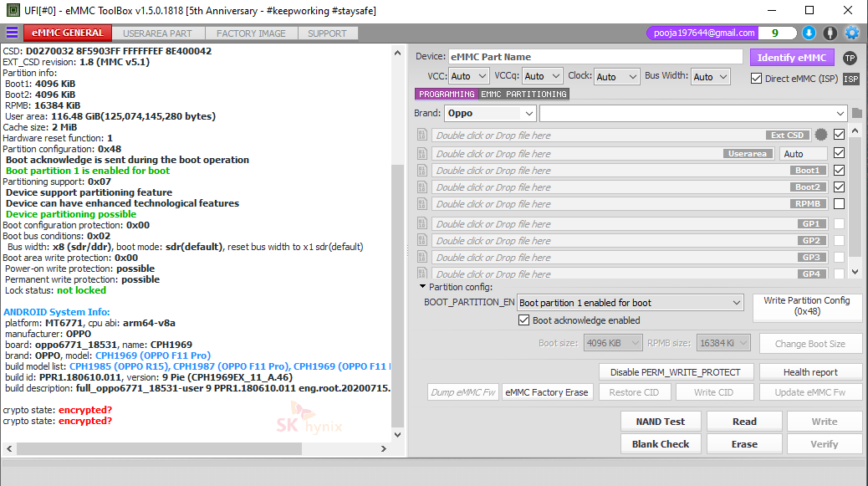
Task: Click the log panel horizontal scrollbar thumb
Action: [x=159, y=449]
